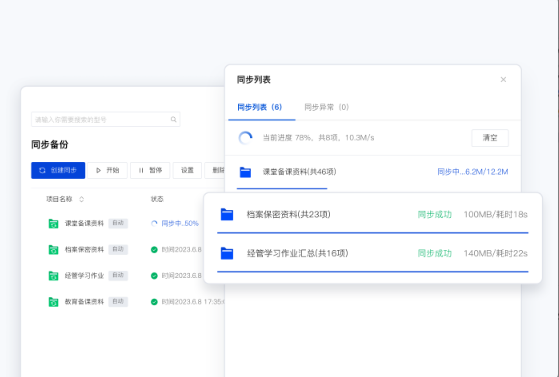The width and height of the screenshot is (559, 377).
Task: Click the progress bar under 课堂备课资料(共46项)
Action: (x=282, y=188)
